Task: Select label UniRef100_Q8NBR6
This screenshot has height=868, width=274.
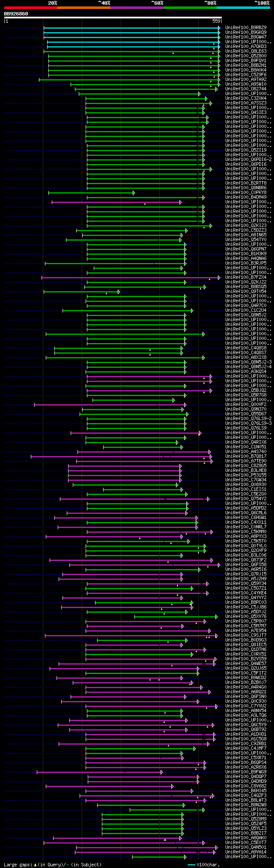Action: click(x=246, y=188)
